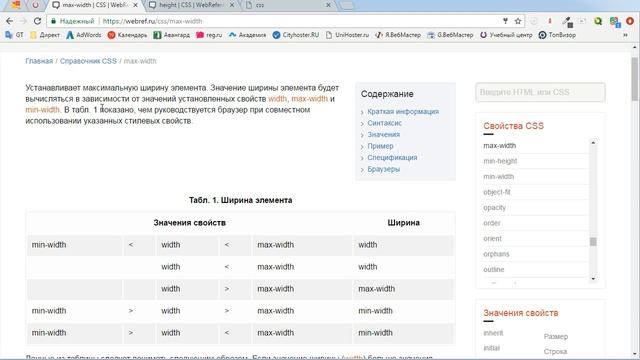640x360 pixels.
Task: Open inherit under Значения свойств
Action: (493, 333)
